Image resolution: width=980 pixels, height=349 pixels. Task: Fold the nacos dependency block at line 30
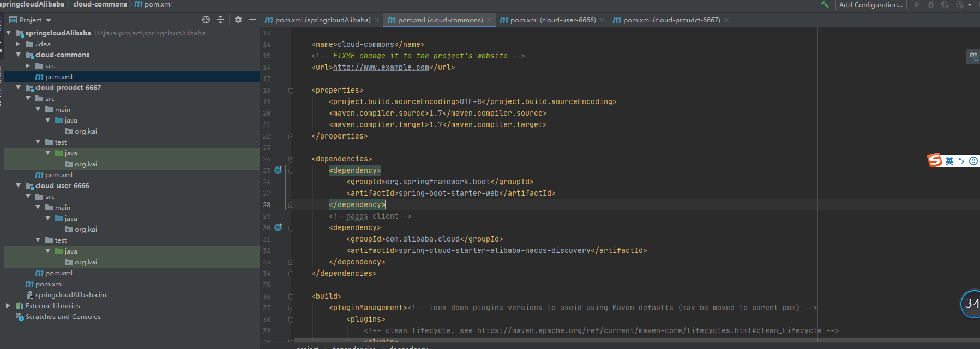point(291,228)
